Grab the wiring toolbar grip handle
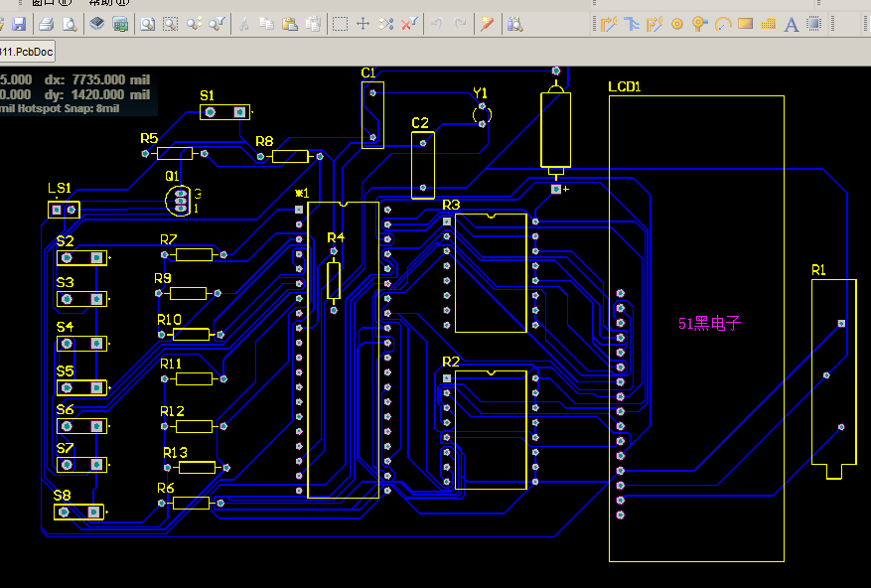Screen dimensions: 871x588 pos(594,24)
